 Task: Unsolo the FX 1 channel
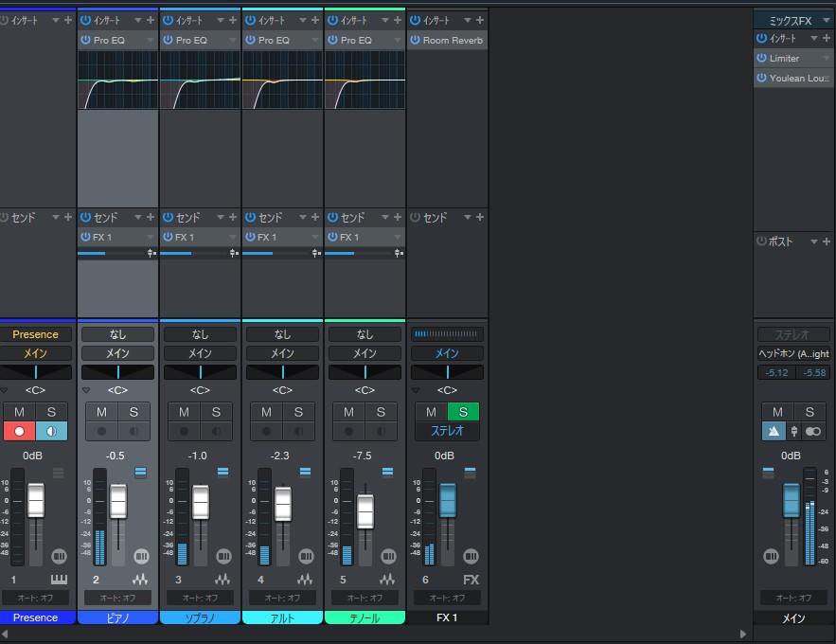click(463, 412)
